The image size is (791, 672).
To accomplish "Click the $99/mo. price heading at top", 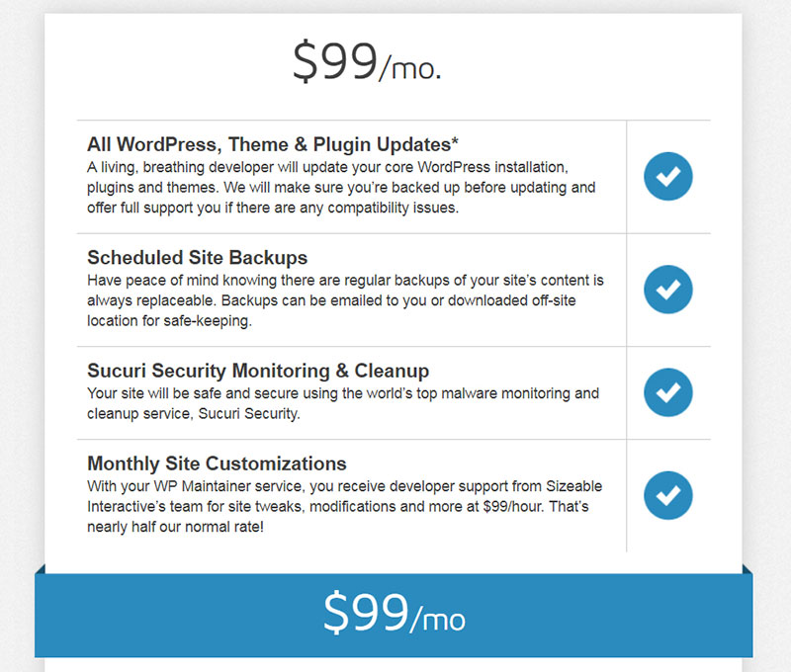I will [367, 62].
